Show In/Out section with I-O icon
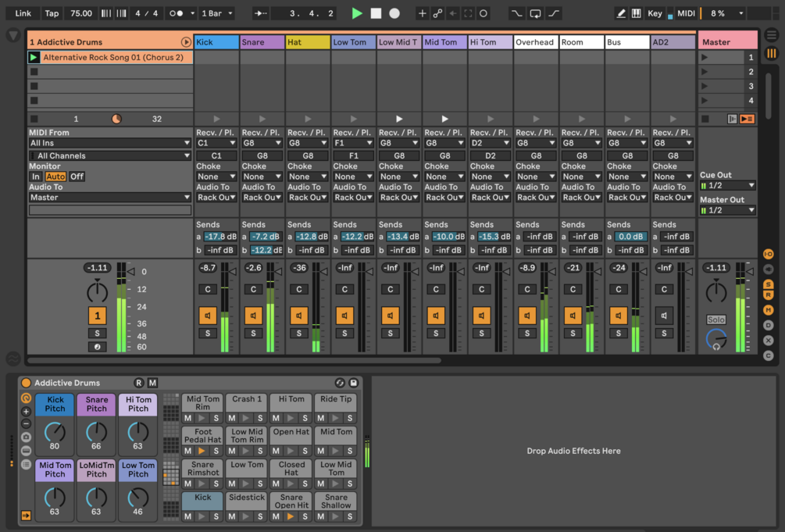This screenshot has width=785, height=532. tap(768, 254)
